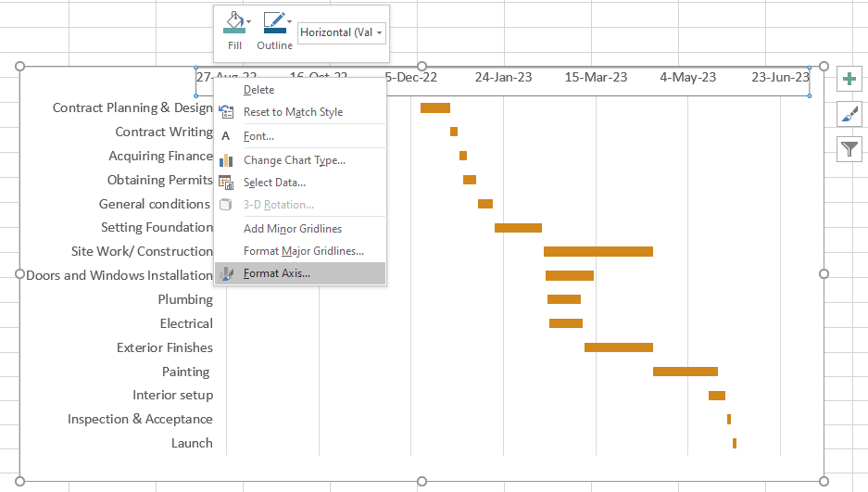
Task: Open the Horizontal (Value) chart element dropdown
Action: click(341, 32)
